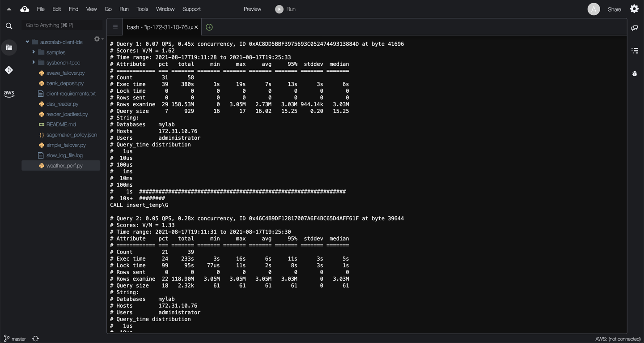Open the Tools menu

pyautogui.click(x=142, y=9)
